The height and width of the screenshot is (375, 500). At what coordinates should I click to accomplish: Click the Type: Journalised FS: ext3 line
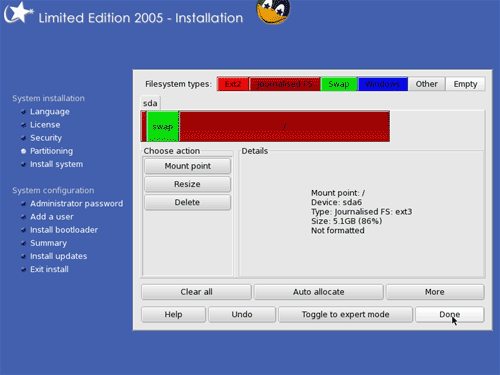(x=362, y=212)
